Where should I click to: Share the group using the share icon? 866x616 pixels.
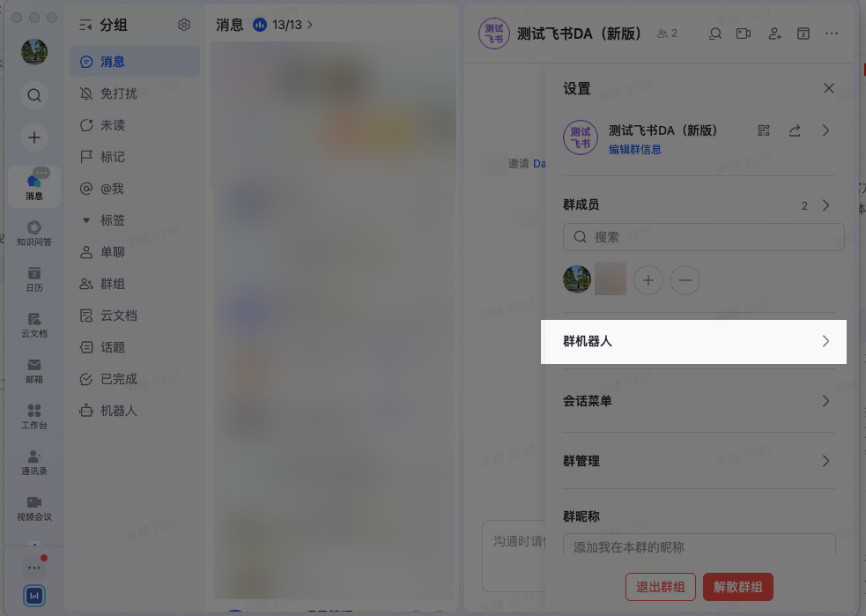pyautogui.click(x=795, y=130)
